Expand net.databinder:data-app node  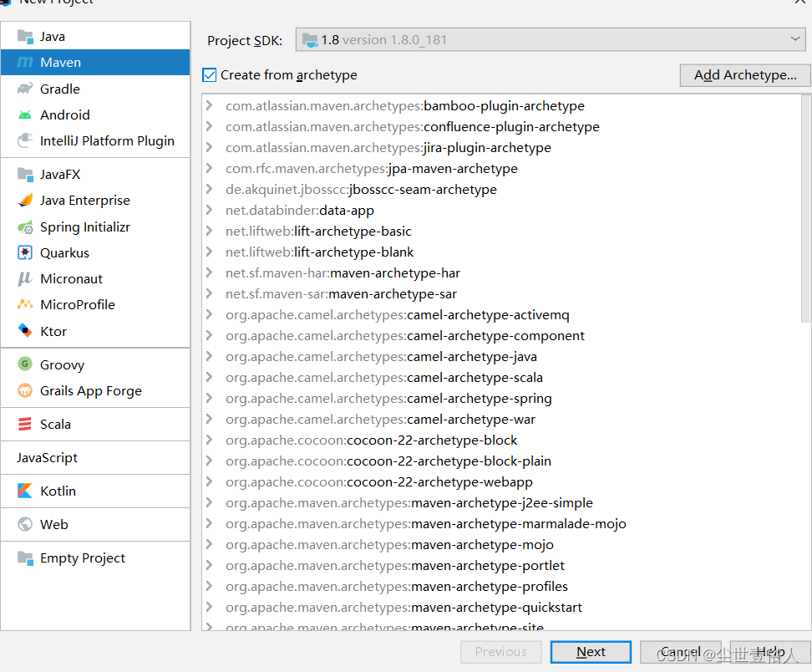click(x=209, y=210)
